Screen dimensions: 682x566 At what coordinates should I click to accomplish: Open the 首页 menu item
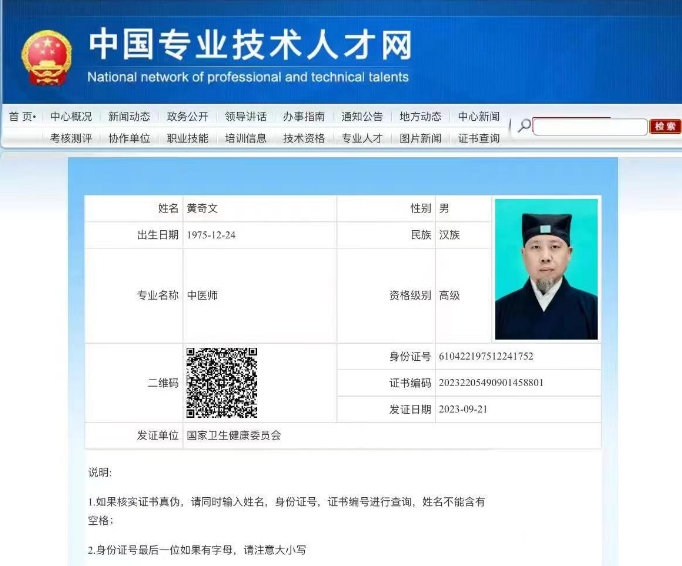22,116
